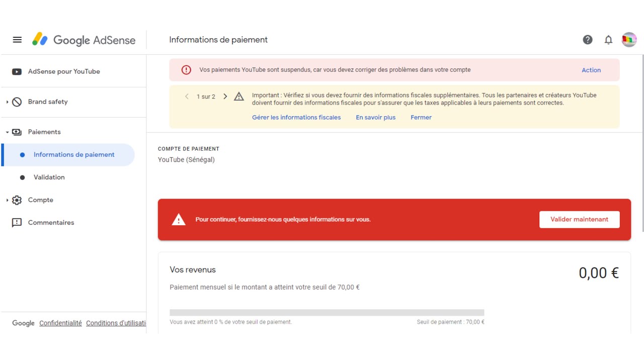Click the YouTube icon in the sidebar
Screen dimensions: 644x362
tap(17, 71)
